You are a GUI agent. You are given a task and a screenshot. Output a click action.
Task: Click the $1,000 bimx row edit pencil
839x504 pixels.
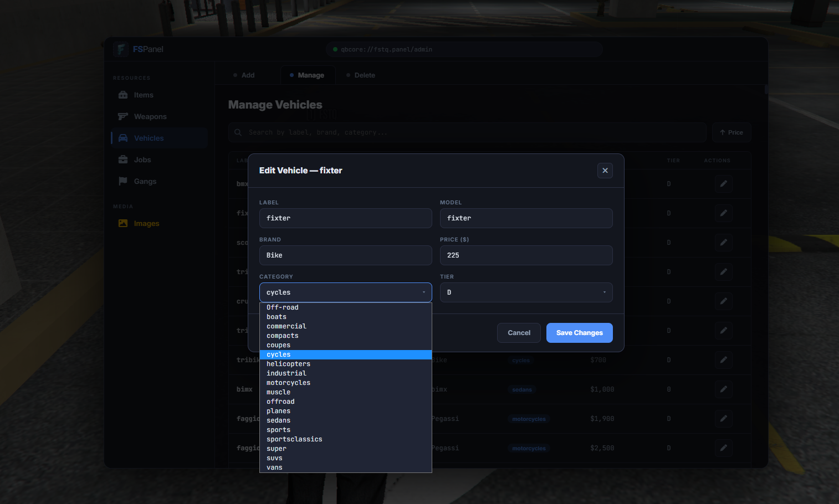coord(724,389)
